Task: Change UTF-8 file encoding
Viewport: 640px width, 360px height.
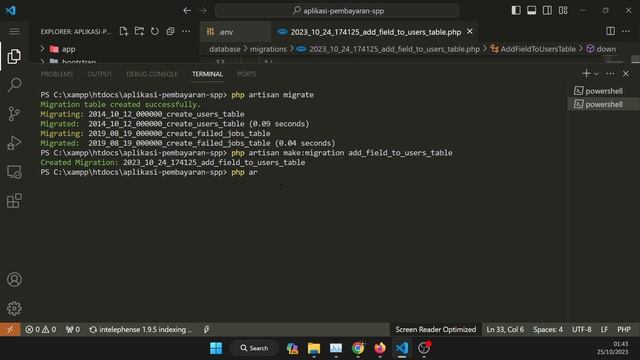Action: tap(582, 329)
